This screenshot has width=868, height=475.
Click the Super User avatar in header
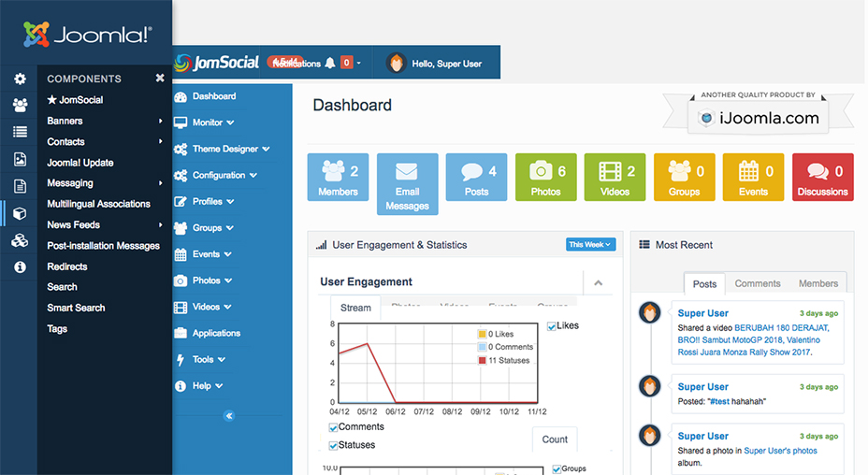(397, 63)
